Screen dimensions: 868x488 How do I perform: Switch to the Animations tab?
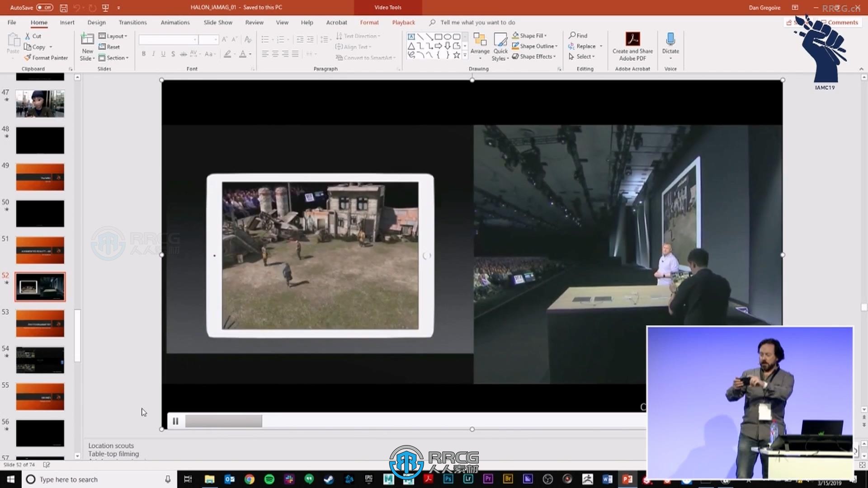pyautogui.click(x=175, y=22)
